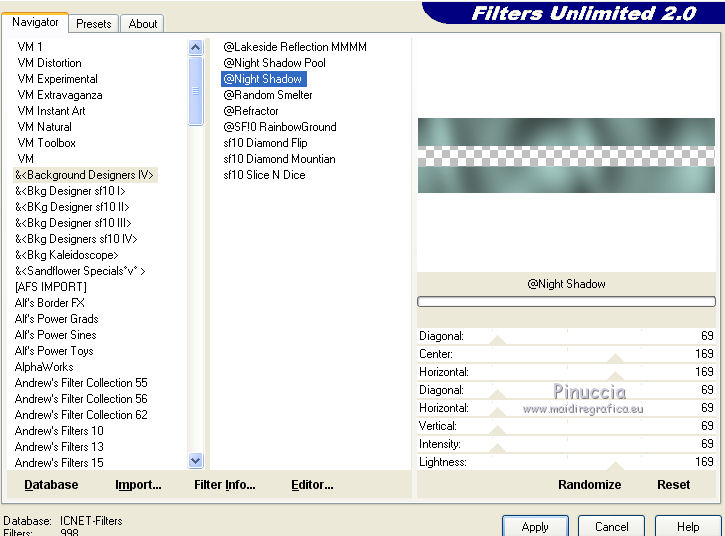Screen dimensions: 725x536
Task: Select the &<Bkg Designer sf10 III> category
Action: tap(74, 223)
